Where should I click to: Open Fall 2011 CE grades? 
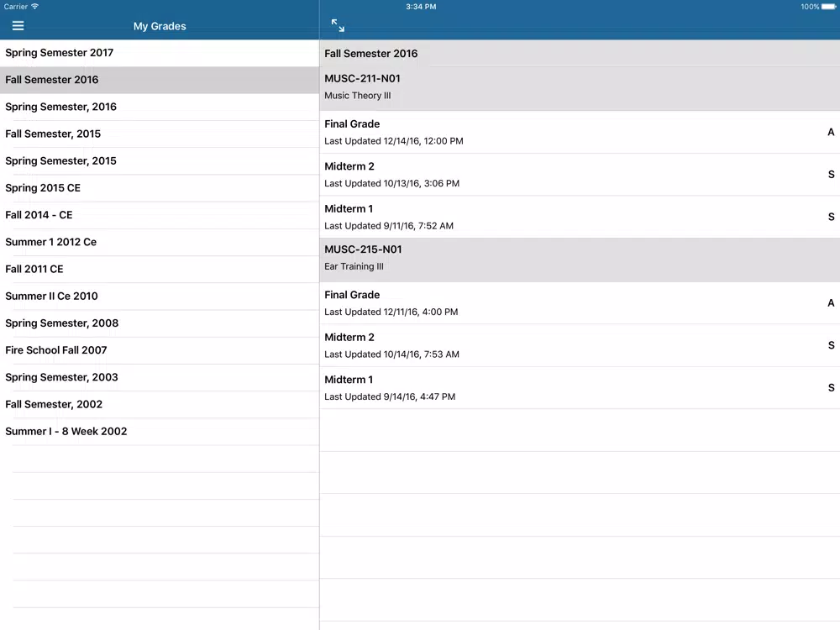(160, 270)
